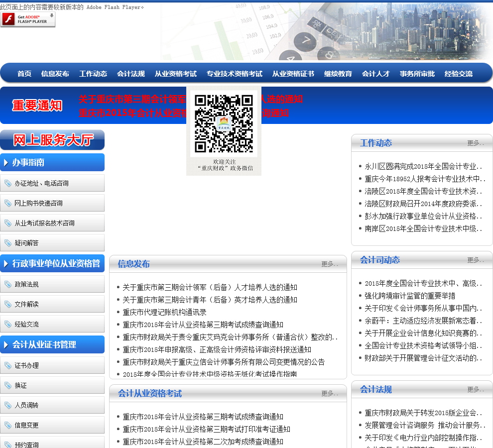Open 事务所审批 navigation item
Viewport: 493px width, 448px height.
[x=417, y=74]
